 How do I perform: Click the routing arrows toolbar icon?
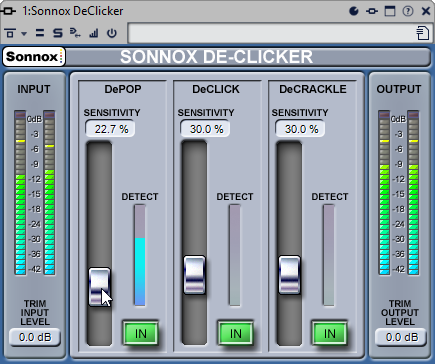click(x=75, y=33)
